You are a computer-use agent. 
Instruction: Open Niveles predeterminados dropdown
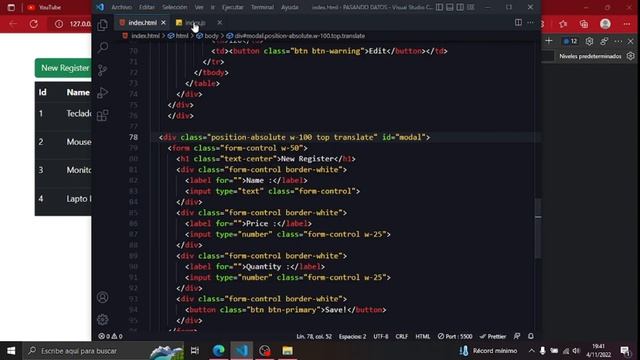click(590, 56)
